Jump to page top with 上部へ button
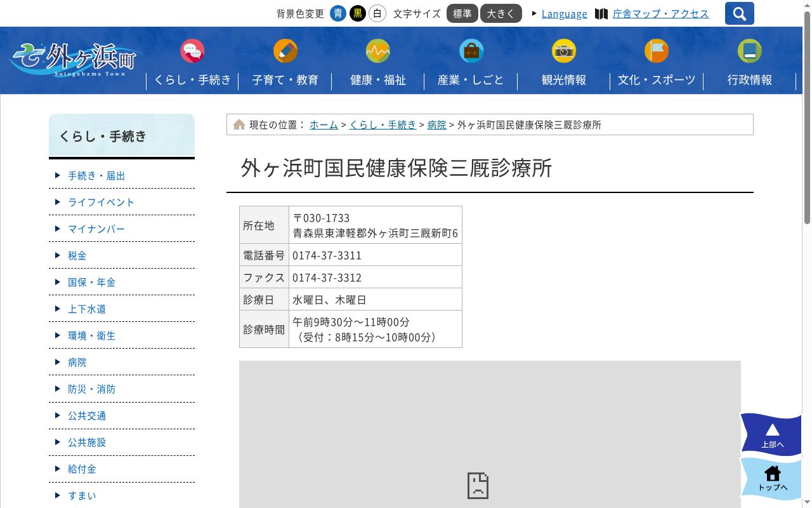 (771, 435)
